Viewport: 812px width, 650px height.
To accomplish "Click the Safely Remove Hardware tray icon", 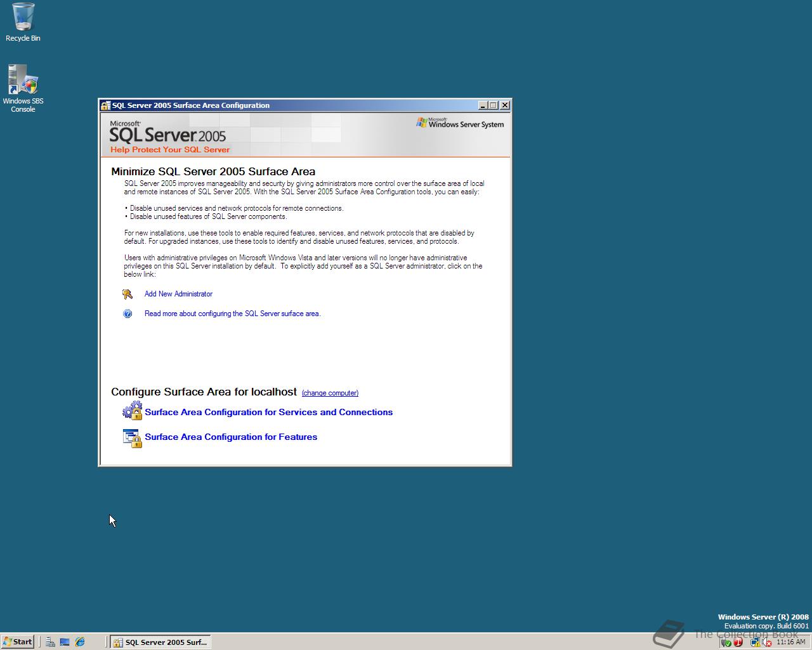I will tap(726, 642).
